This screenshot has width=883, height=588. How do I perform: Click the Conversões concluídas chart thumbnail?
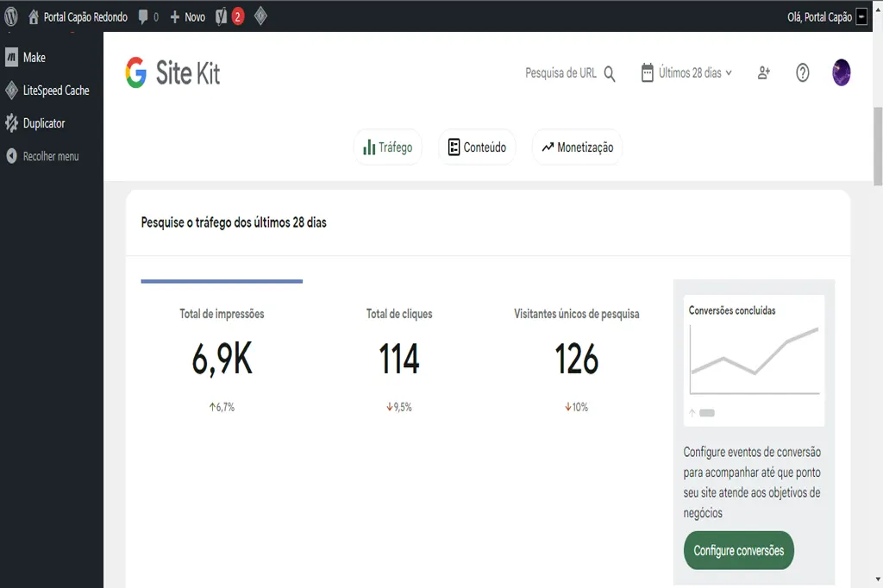pos(754,360)
